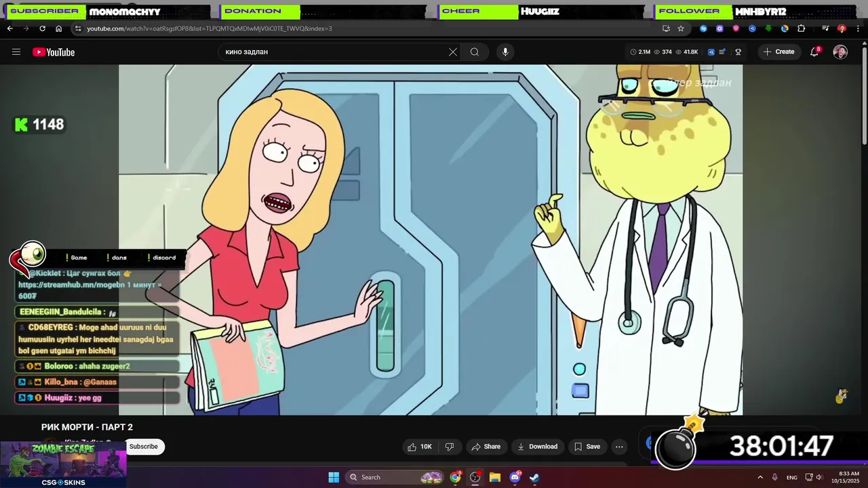Image resolution: width=868 pixels, height=488 pixels.
Task: Open more actions three-dot menu
Action: [x=619, y=447]
